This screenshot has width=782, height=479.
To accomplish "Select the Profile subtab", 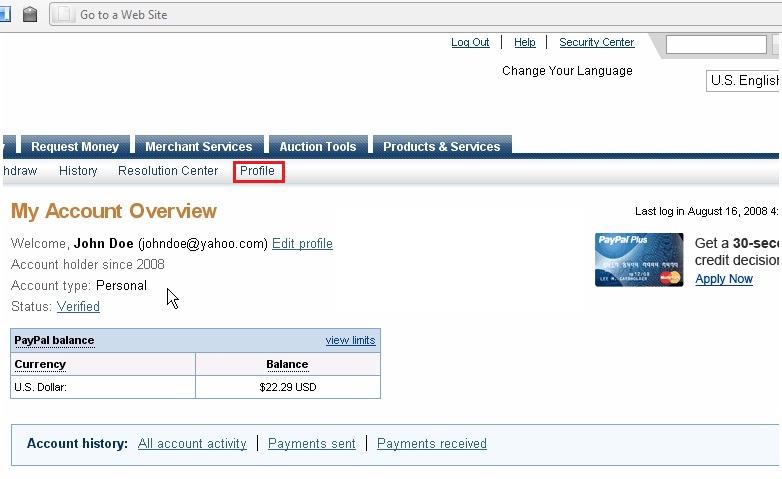I will click(x=257, y=171).
